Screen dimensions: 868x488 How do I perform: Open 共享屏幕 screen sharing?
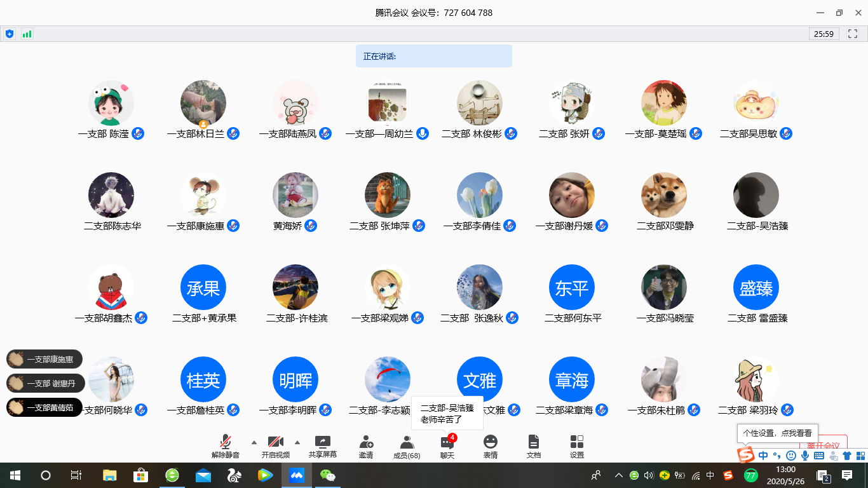pos(323,447)
